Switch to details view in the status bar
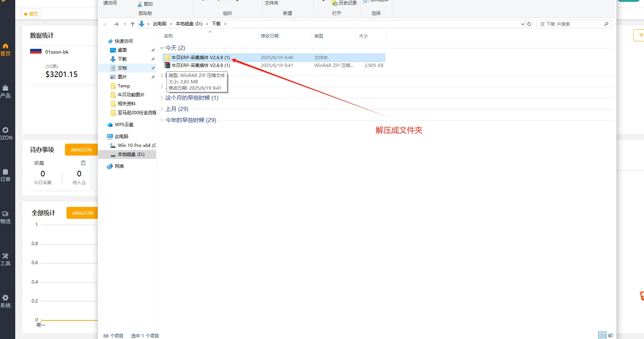 [x=602, y=335]
